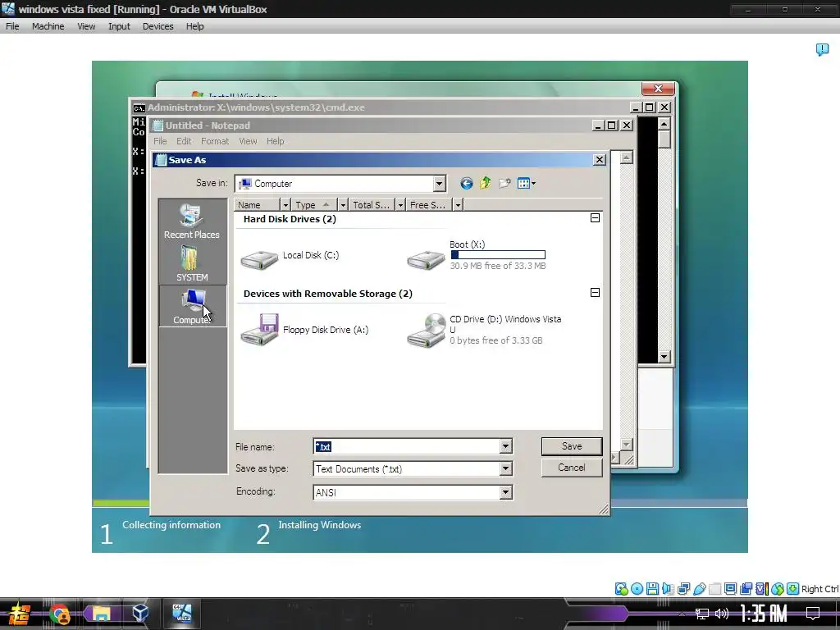This screenshot has height=630, width=840.
Task: Open the SYSTEM folder shortcut in the sidebar
Action: coord(192,263)
